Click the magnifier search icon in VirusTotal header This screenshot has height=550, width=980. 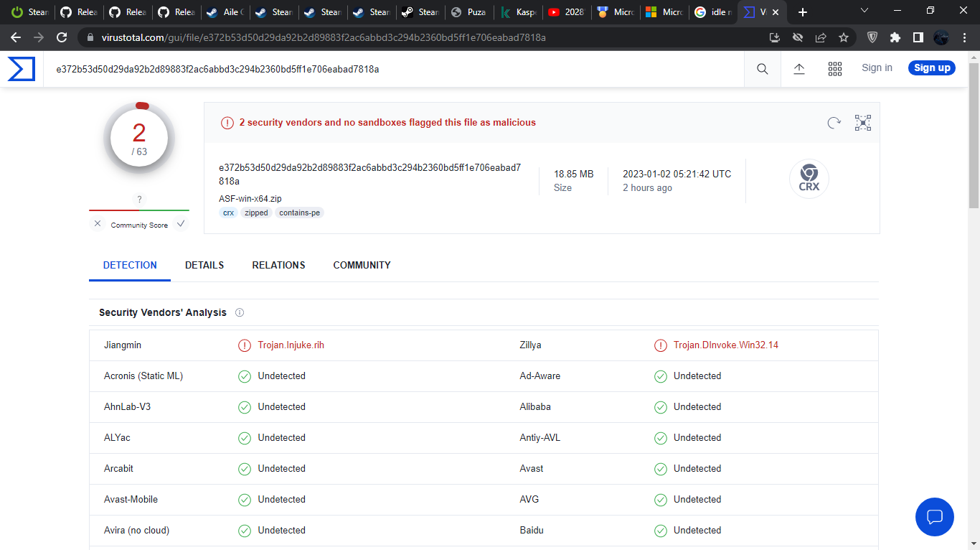coord(763,69)
